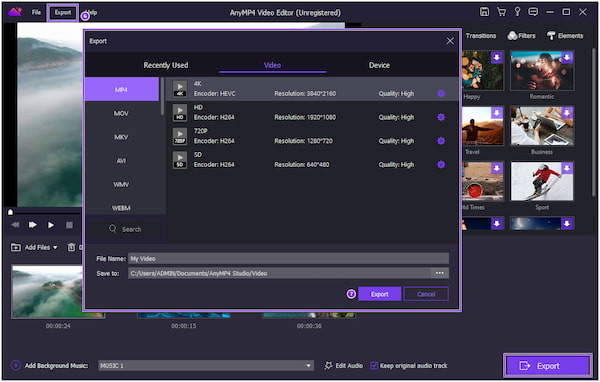600x382 pixels.
Task: Open the shopping cart purchase icon
Action: (501, 12)
